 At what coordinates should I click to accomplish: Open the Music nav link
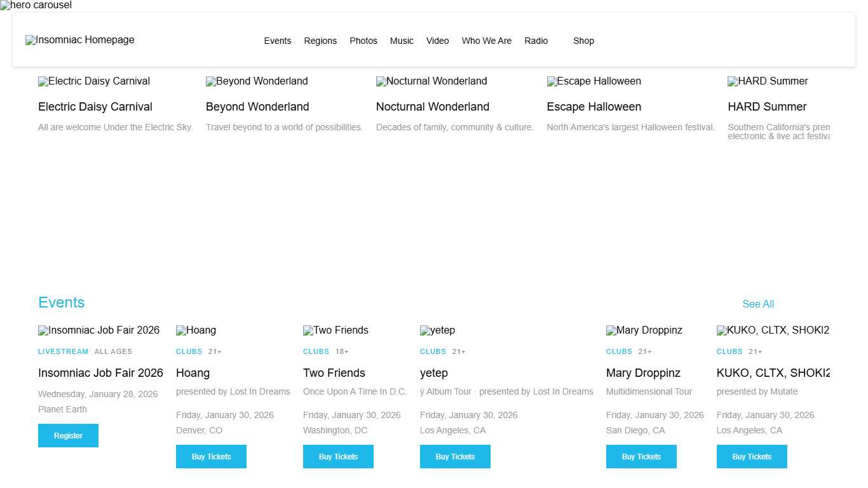[x=402, y=41]
